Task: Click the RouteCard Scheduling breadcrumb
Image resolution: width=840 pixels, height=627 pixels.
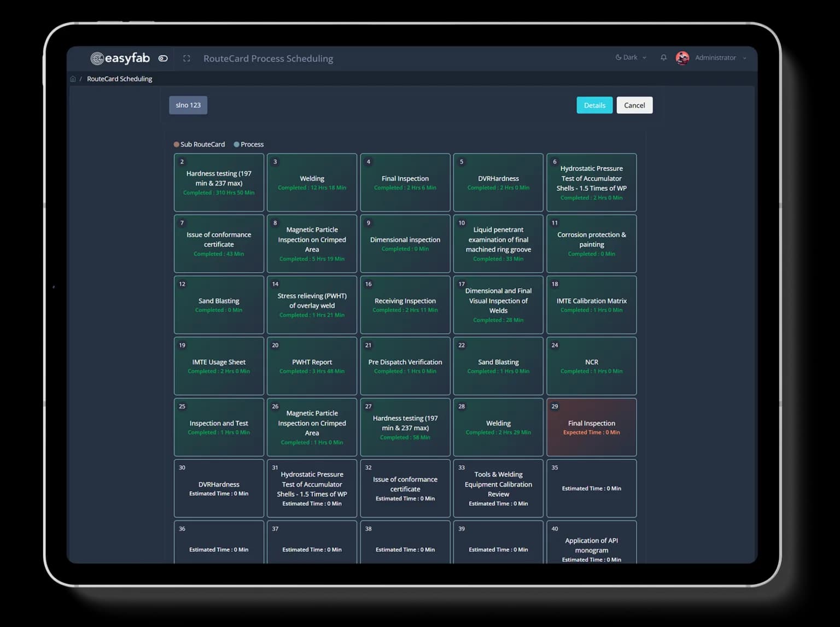Action: (120, 79)
